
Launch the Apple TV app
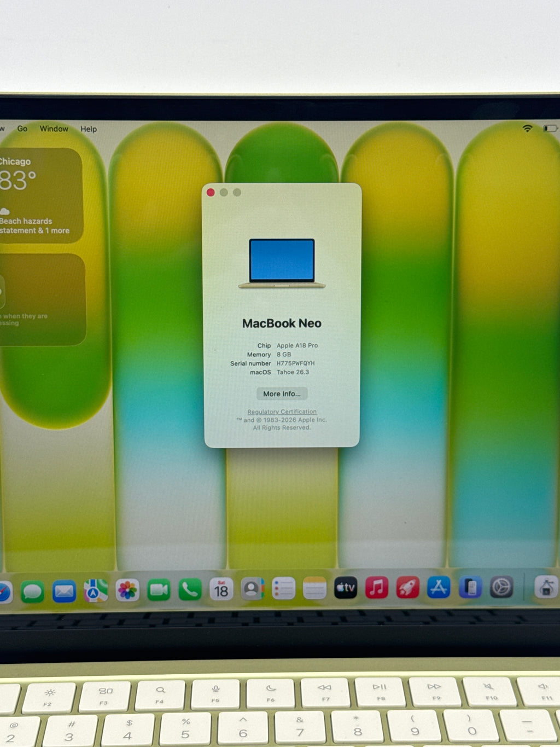point(346,588)
